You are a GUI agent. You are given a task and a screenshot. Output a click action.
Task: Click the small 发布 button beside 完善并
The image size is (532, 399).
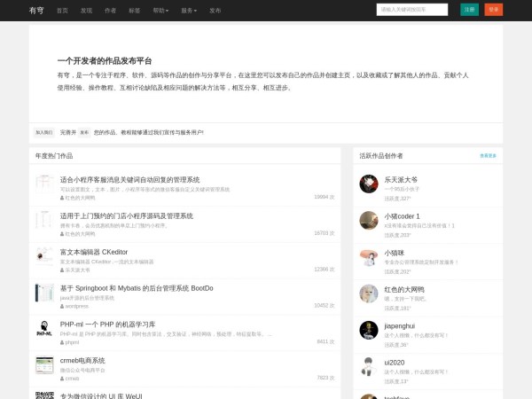[84, 132]
